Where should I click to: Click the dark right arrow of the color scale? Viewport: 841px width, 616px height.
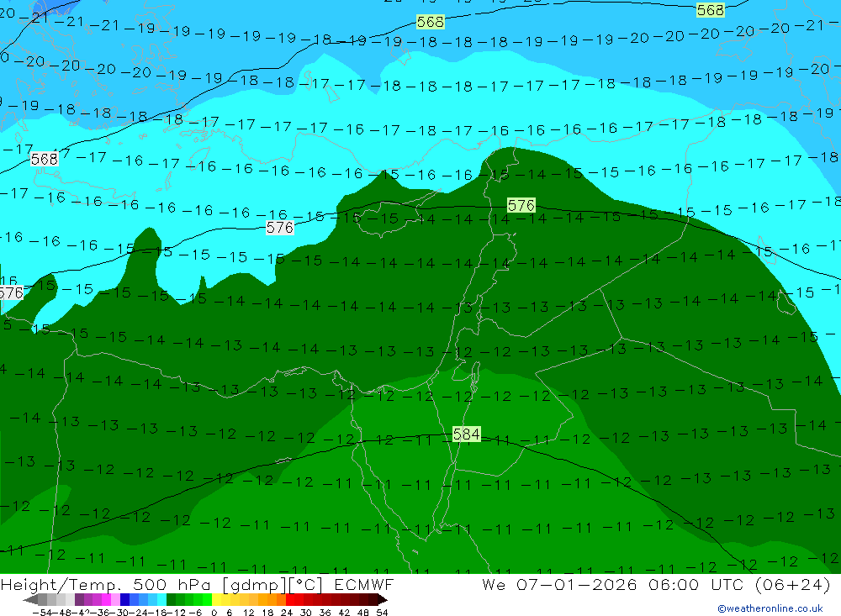tap(383, 599)
